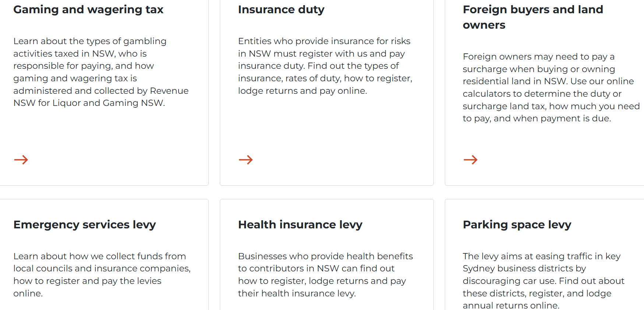The image size is (644, 310).
Task: Open the Insurance duty heading link
Action: [x=281, y=10]
